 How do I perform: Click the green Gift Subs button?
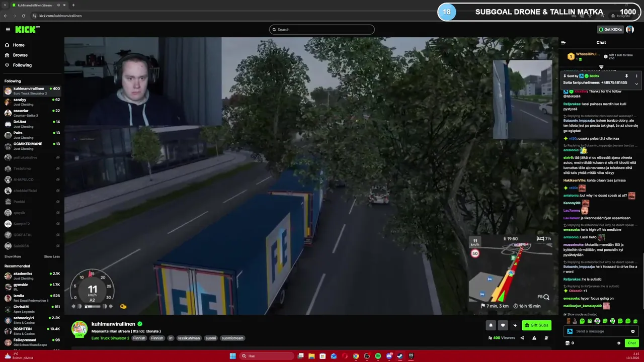(536, 325)
